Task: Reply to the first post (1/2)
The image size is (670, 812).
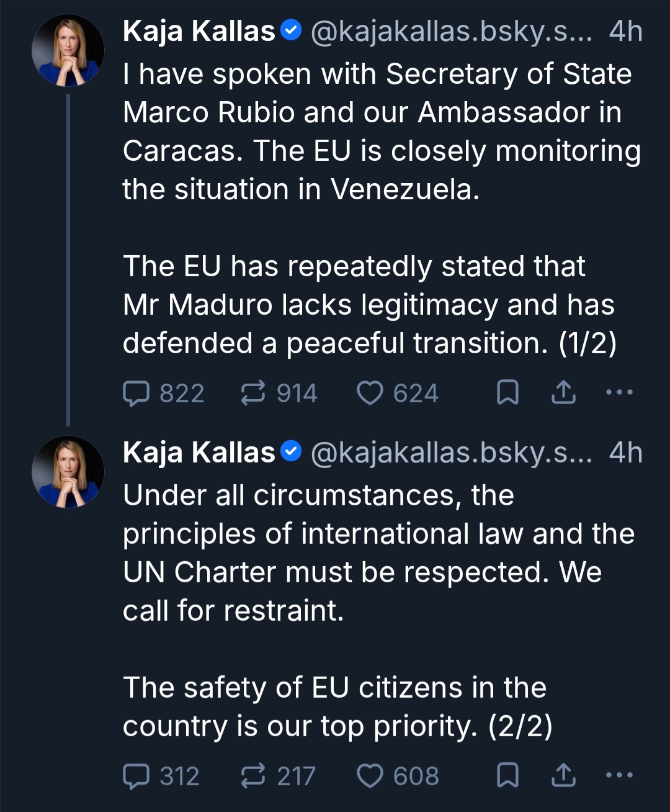Action: [x=136, y=393]
